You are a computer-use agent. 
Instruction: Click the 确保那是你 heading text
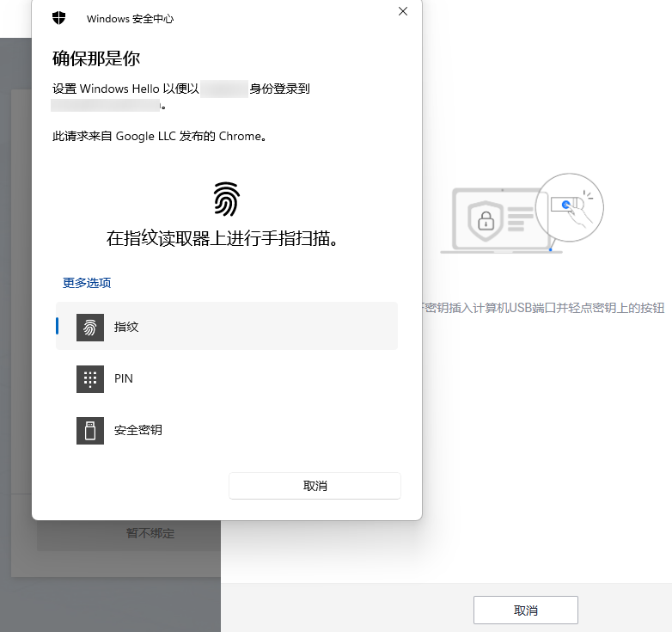pos(96,58)
